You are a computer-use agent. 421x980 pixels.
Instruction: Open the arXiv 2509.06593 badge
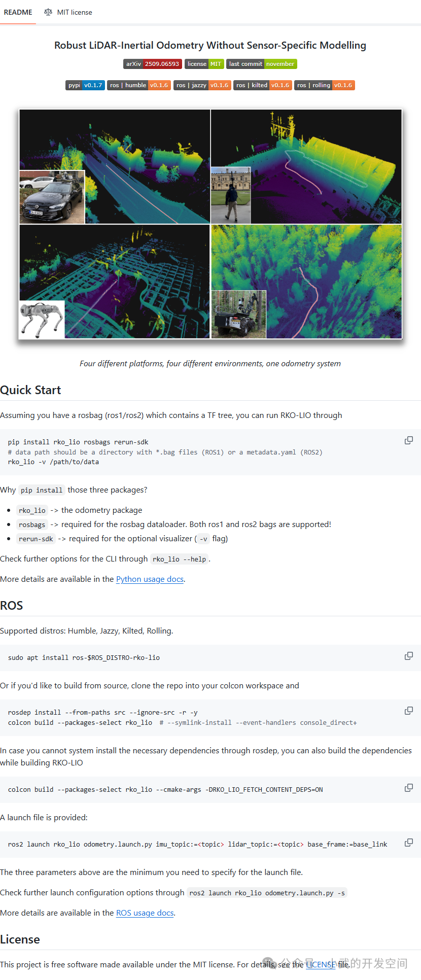(x=153, y=64)
